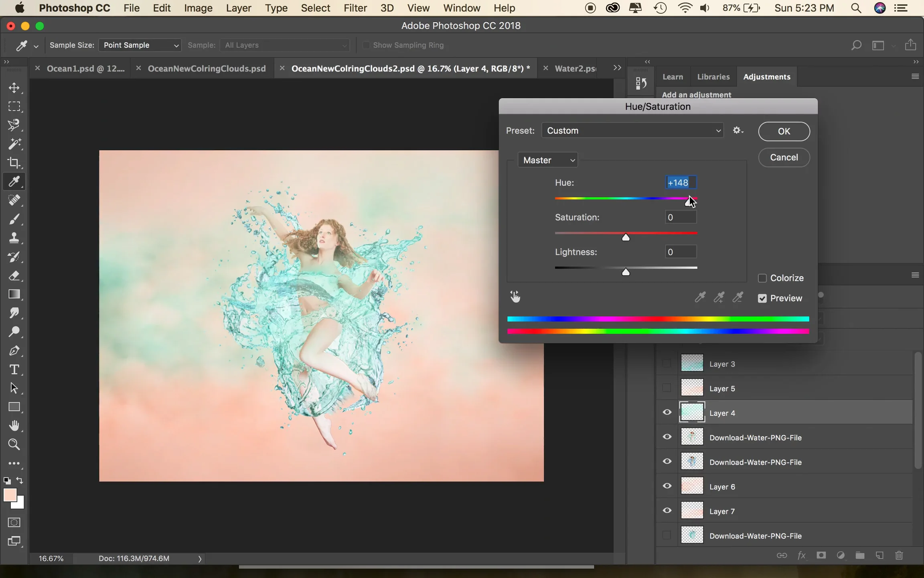Enable the Colorize checkbox
The height and width of the screenshot is (578, 924).
tap(762, 278)
